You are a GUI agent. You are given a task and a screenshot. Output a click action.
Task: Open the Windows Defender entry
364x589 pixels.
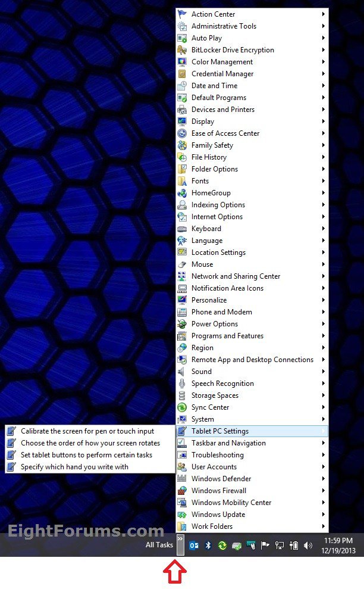pos(252,479)
